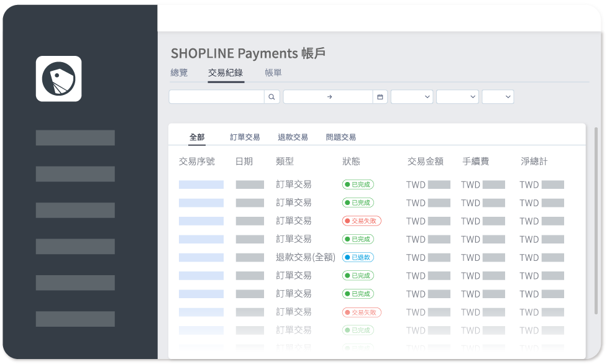Click the first sidebar menu placeholder item
This screenshot has width=607, height=364.
pos(76,138)
